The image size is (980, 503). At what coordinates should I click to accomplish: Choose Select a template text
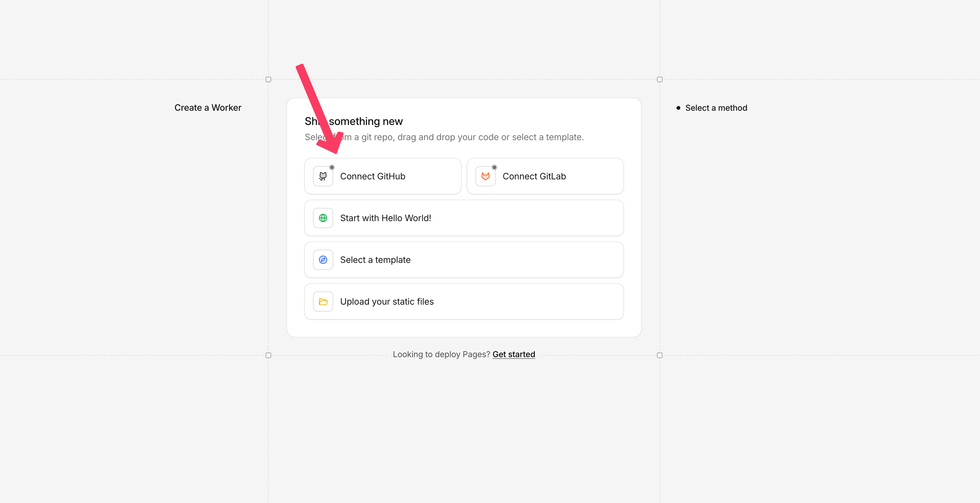click(375, 260)
